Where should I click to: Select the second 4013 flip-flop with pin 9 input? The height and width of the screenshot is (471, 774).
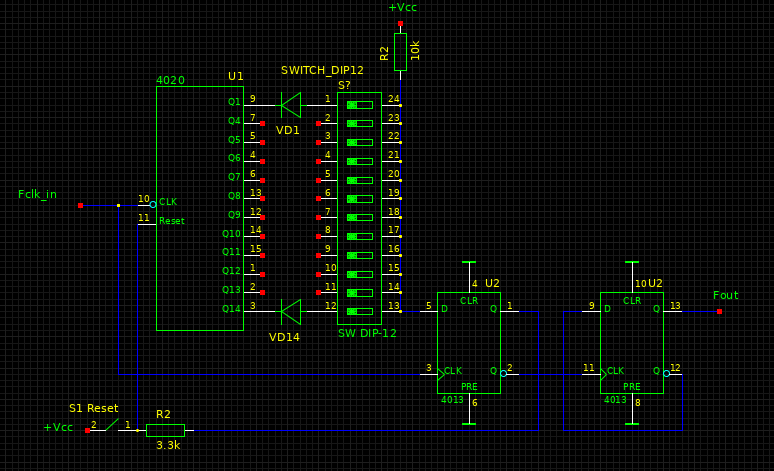[x=631, y=342]
